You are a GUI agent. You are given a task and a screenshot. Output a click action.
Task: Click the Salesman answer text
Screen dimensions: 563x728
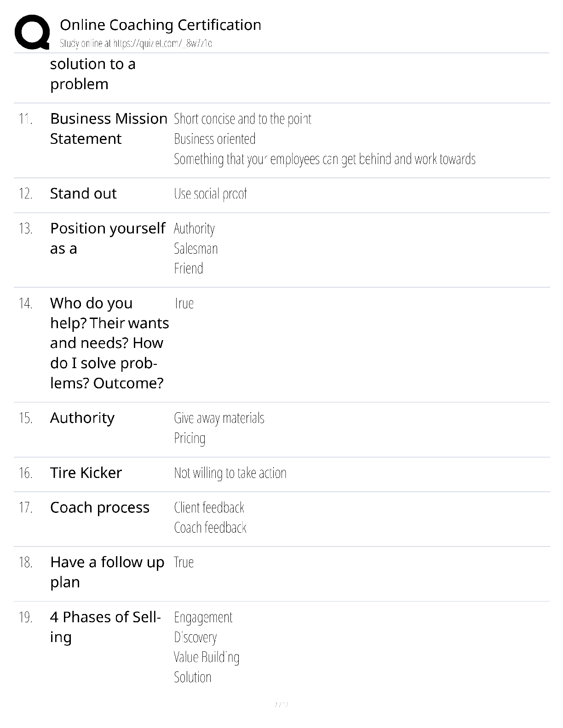click(x=196, y=249)
